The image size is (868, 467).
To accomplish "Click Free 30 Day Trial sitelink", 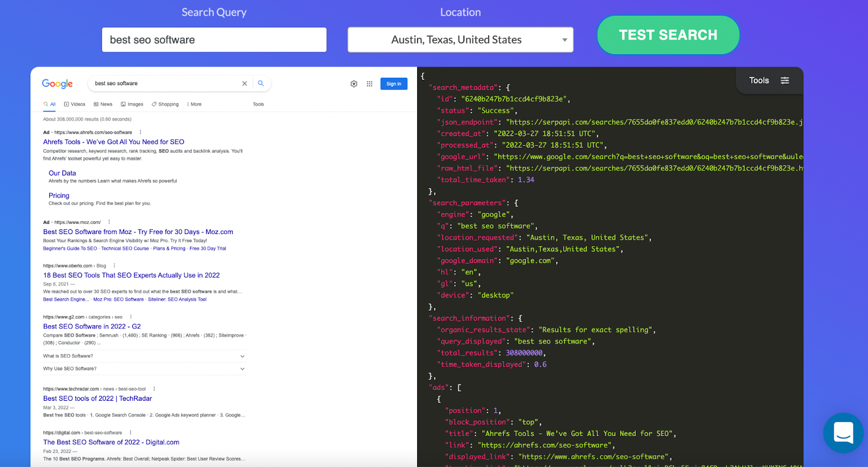I will click(208, 249).
